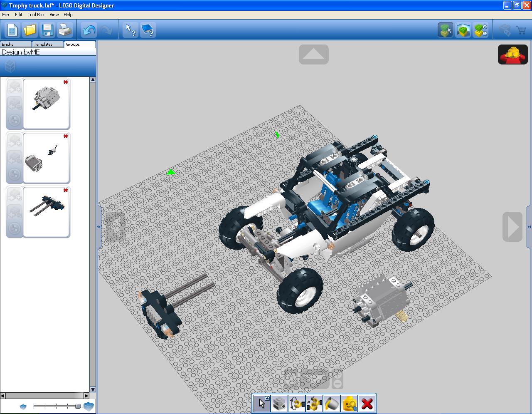Image resolution: width=532 pixels, height=414 pixels.
Task: Switch to Build mode
Action: point(446,30)
